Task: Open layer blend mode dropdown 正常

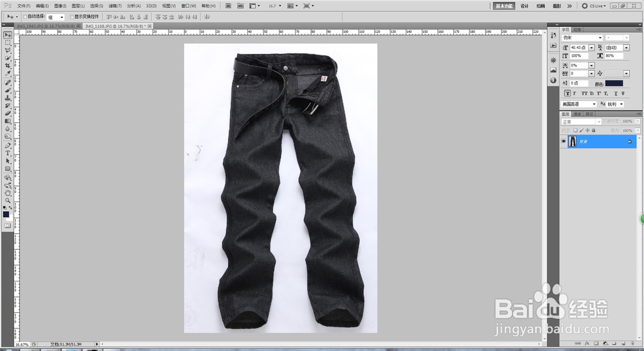Action: [x=581, y=122]
